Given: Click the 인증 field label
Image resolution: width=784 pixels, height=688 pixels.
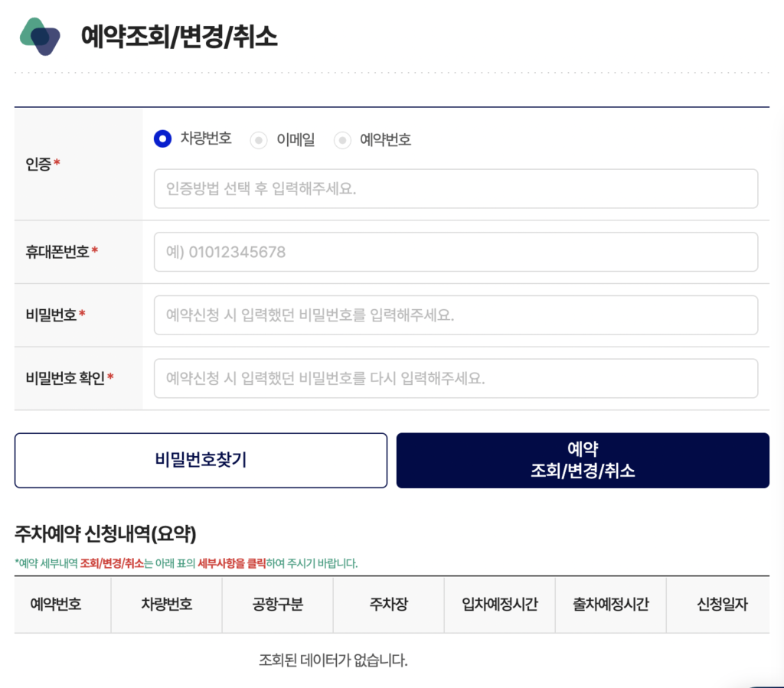Looking at the screenshot, I should pos(38,164).
